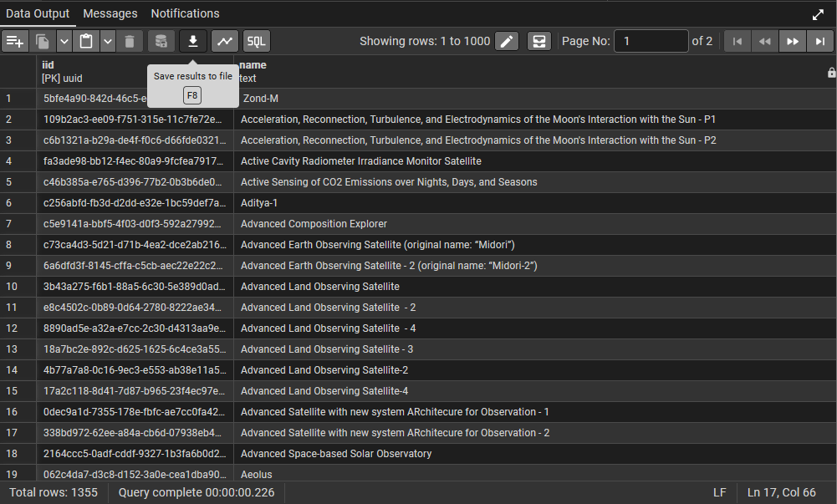Click the Aditya-1 name cell
Viewport: 837px width, 504px height.
coord(535,202)
